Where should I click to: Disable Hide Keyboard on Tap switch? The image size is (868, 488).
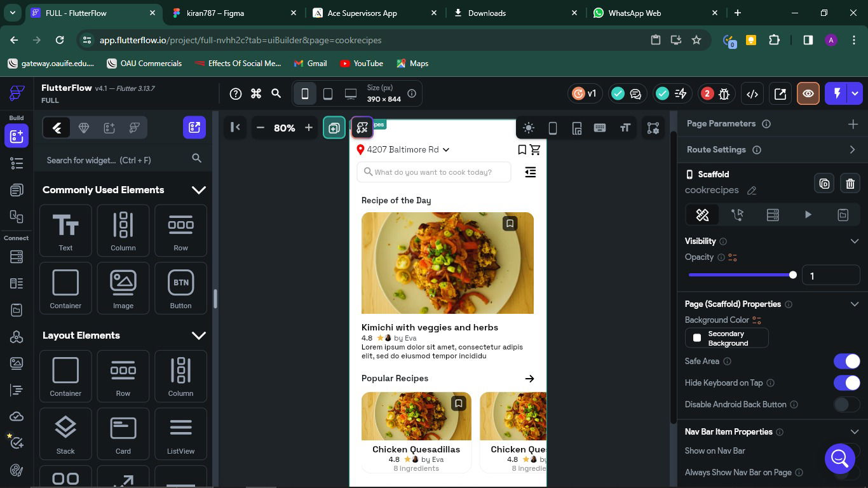pos(846,383)
